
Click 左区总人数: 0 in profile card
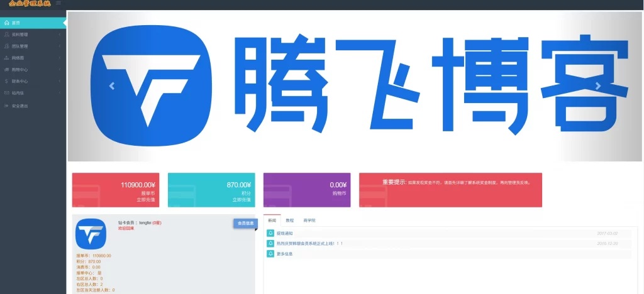[x=89, y=278]
